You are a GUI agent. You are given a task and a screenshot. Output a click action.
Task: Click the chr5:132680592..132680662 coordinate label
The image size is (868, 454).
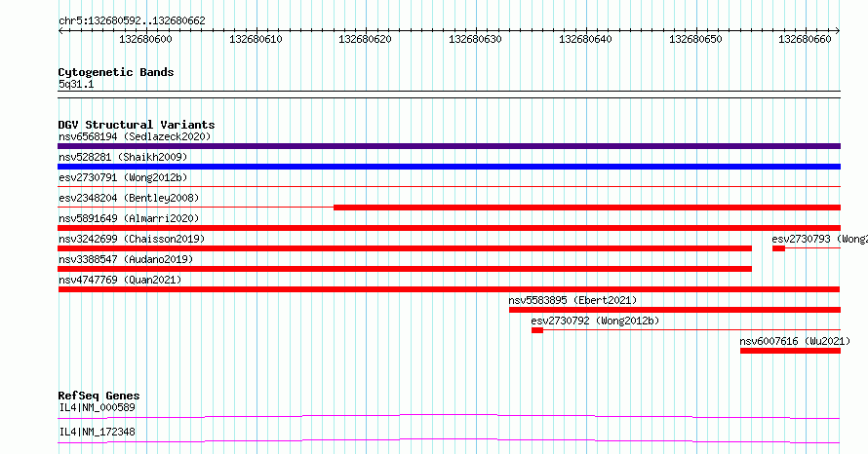tap(132, 21)
